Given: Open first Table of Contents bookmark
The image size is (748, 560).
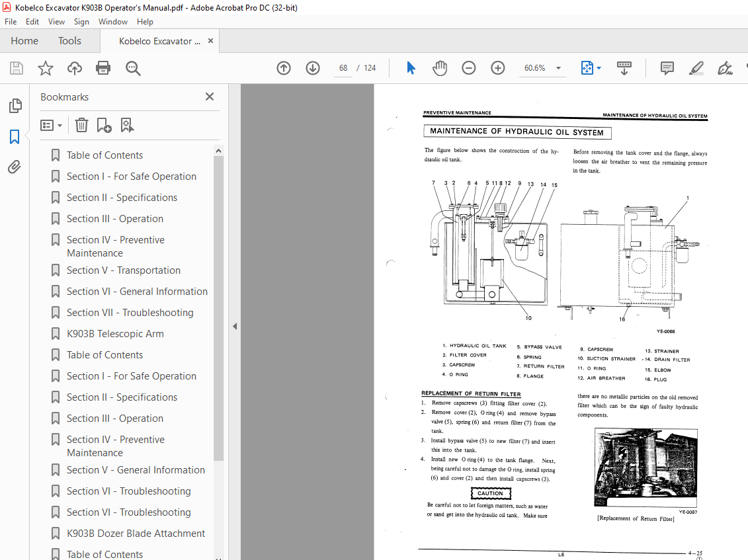Looking at the screenshot, I should coord(104,155).
